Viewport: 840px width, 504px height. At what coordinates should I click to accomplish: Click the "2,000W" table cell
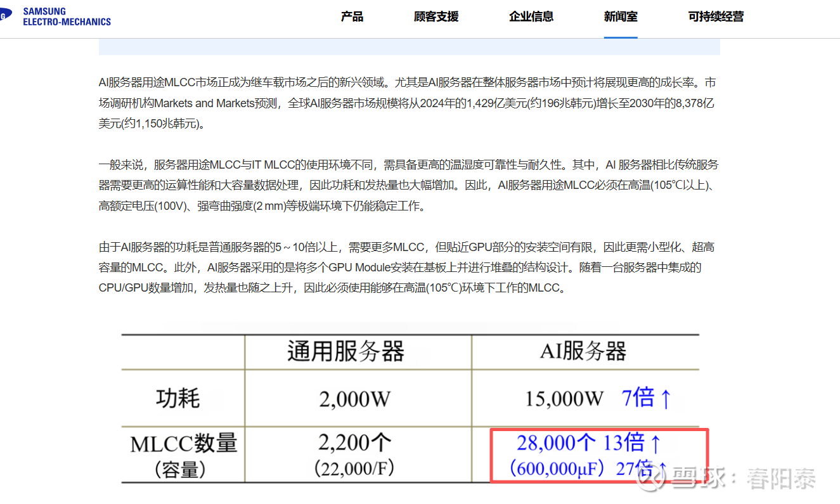[355, 399]
